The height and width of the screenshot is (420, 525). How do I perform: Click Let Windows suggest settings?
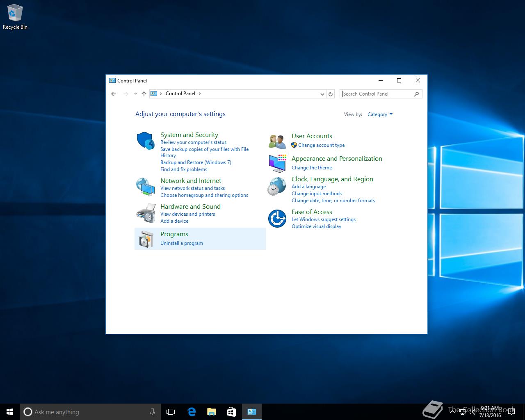324,219
